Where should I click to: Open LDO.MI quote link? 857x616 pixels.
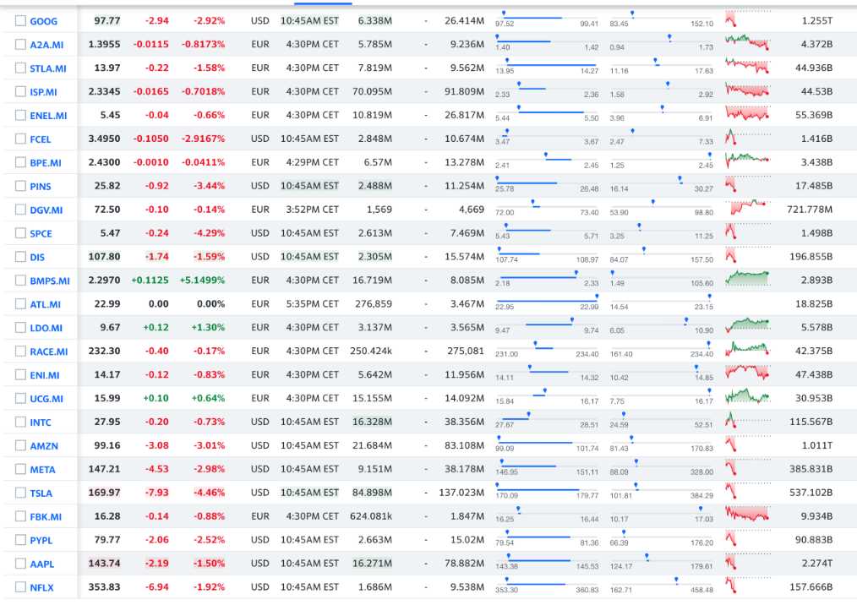pos(46,328)
